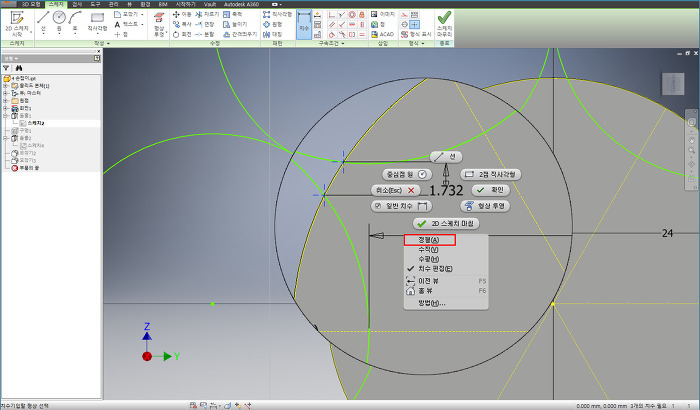Click the filter funnel icon in the browser
The image size is (700, 410).
(x=6, y=68)
